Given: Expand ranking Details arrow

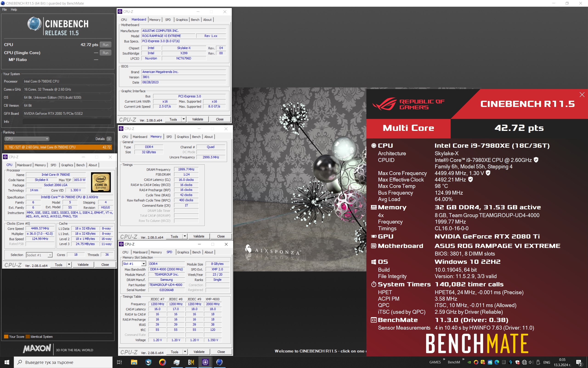Looking at the screenshot, I should tap(109, 139).
